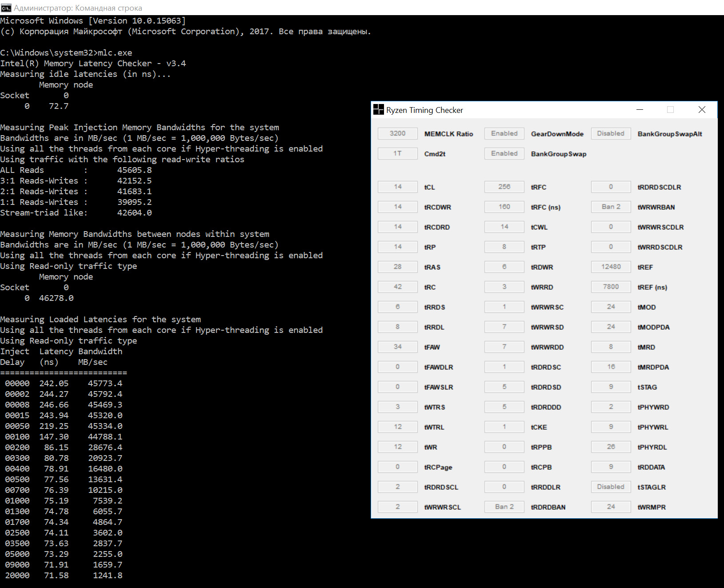
Task: Click the latency value 242.05 in the table
Action: coord(54,384)
